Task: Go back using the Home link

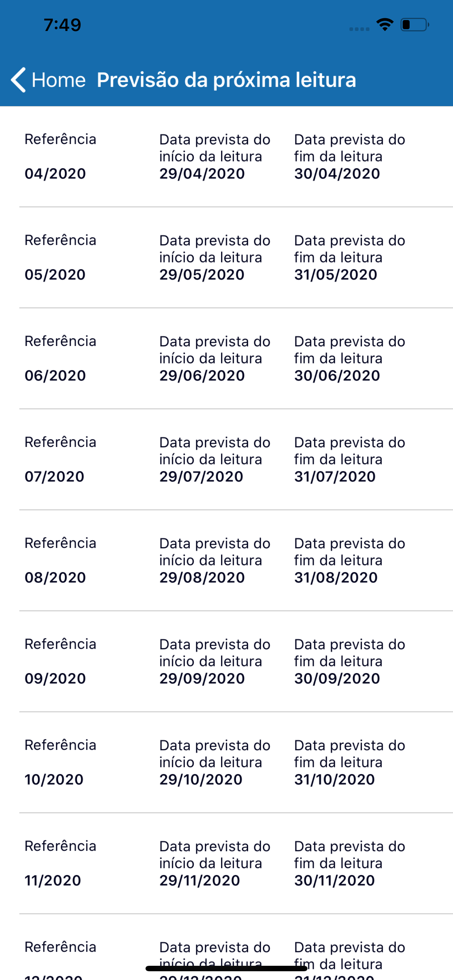Action: click(x=59, y=80)
